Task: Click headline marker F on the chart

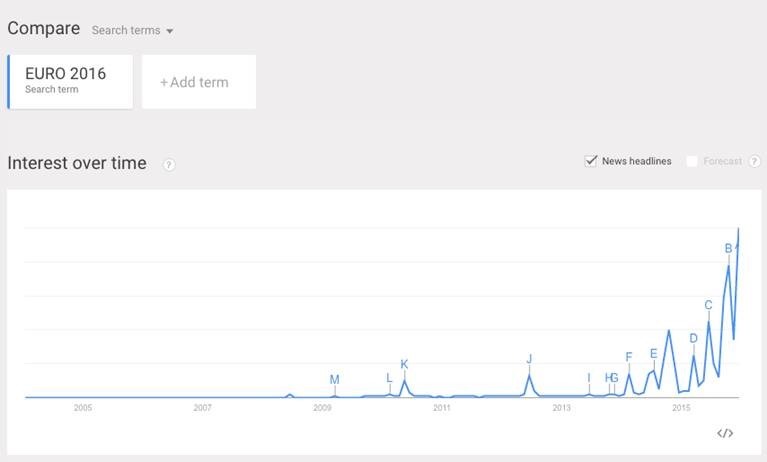Action: point(628,357)
